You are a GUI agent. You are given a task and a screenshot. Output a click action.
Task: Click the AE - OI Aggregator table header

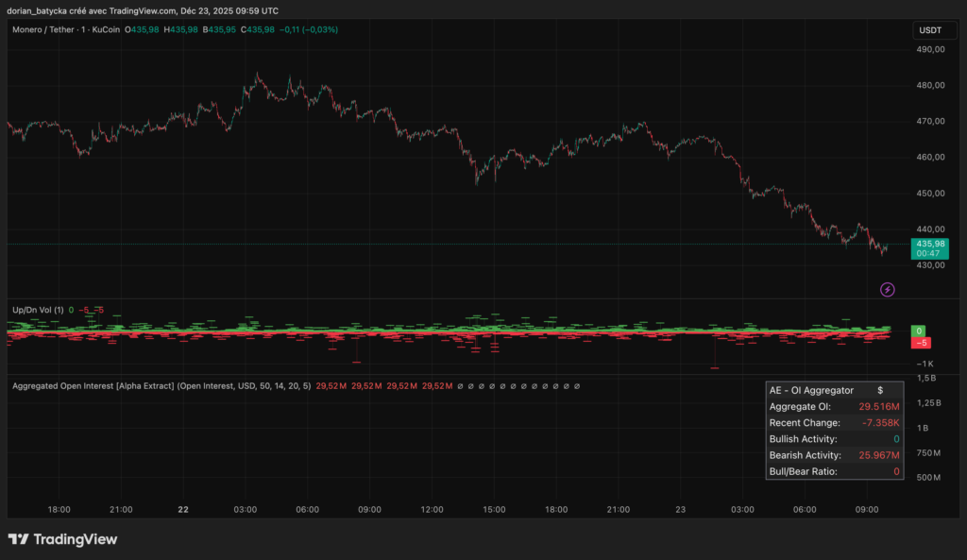click(x=812, y=390)
